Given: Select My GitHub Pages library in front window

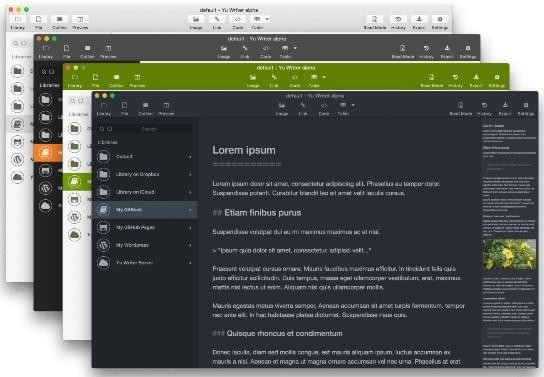Looking at the screenshot, I should pyautogui.click(x=145, y=228).
